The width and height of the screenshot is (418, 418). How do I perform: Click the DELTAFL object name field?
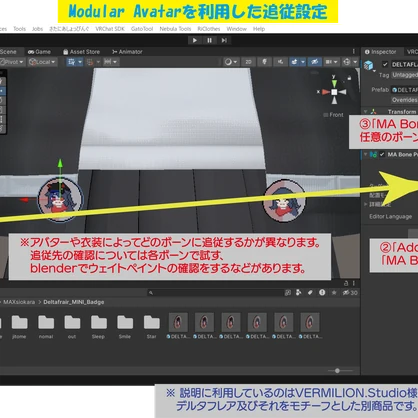[404, 64]
